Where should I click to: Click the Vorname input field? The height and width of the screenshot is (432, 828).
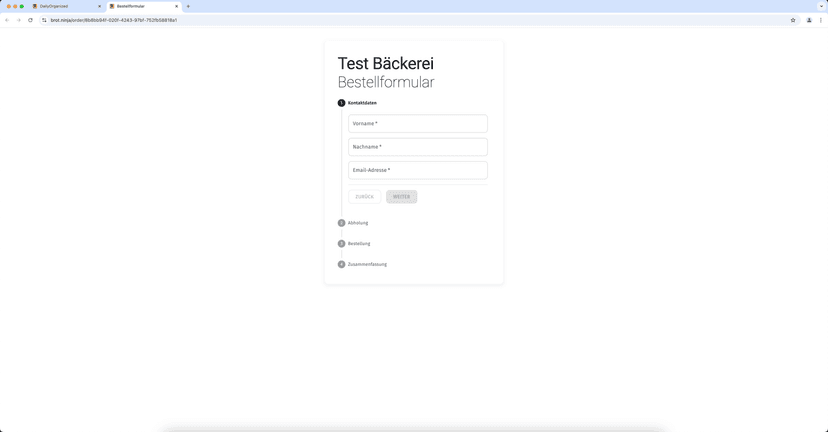click(x=418, y=124)
